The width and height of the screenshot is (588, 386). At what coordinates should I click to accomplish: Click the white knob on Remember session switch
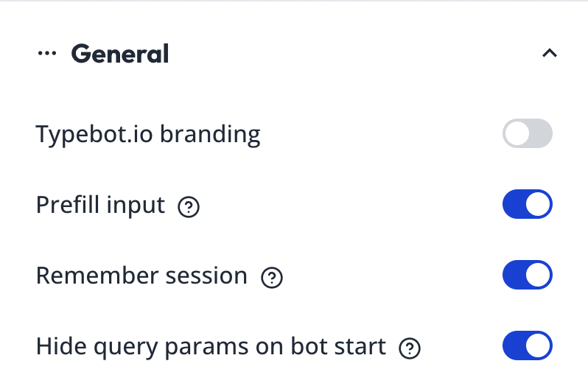pos(539,276)
